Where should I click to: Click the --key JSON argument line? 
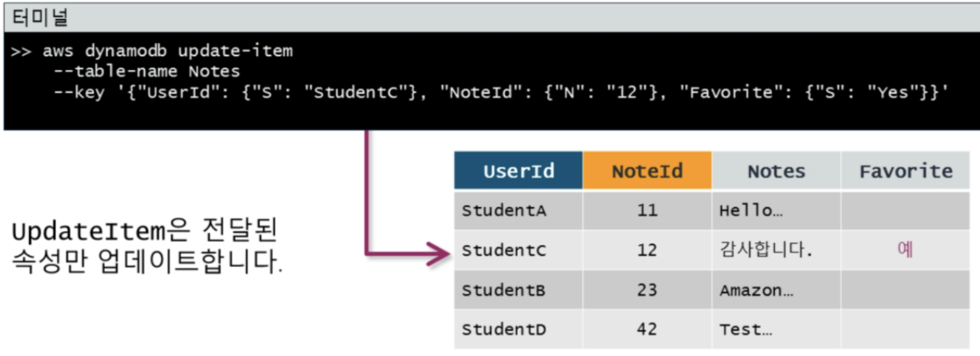(501, 92)
